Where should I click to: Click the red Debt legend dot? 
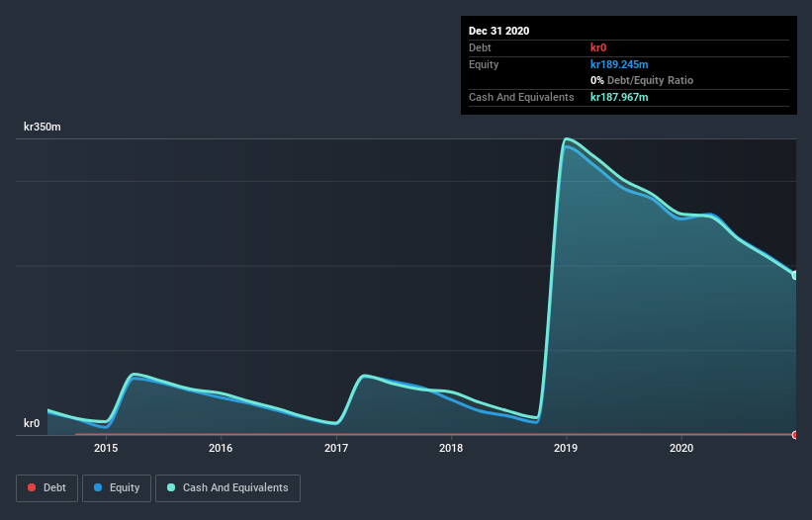(x=32, y=487)
